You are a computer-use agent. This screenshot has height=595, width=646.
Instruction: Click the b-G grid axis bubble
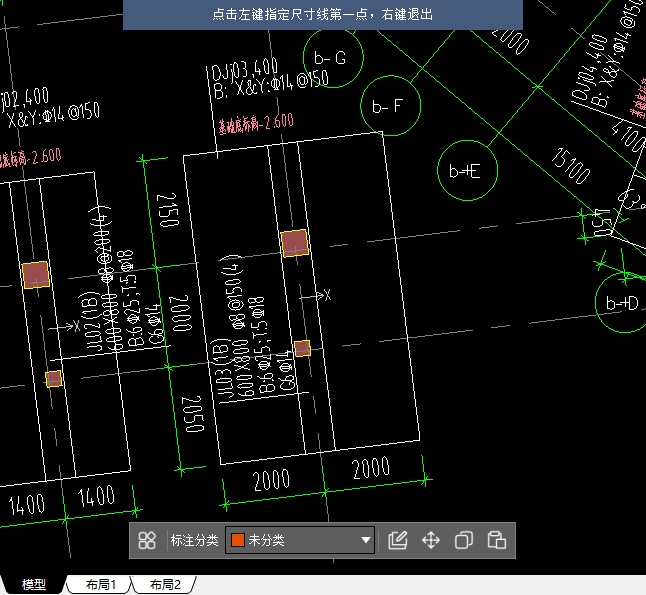(x=333, y=57)
